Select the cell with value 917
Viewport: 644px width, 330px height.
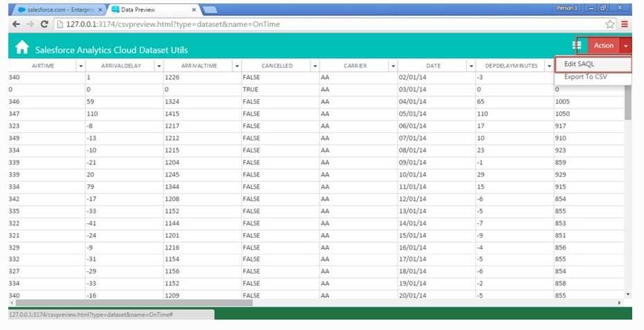(589, 125)
